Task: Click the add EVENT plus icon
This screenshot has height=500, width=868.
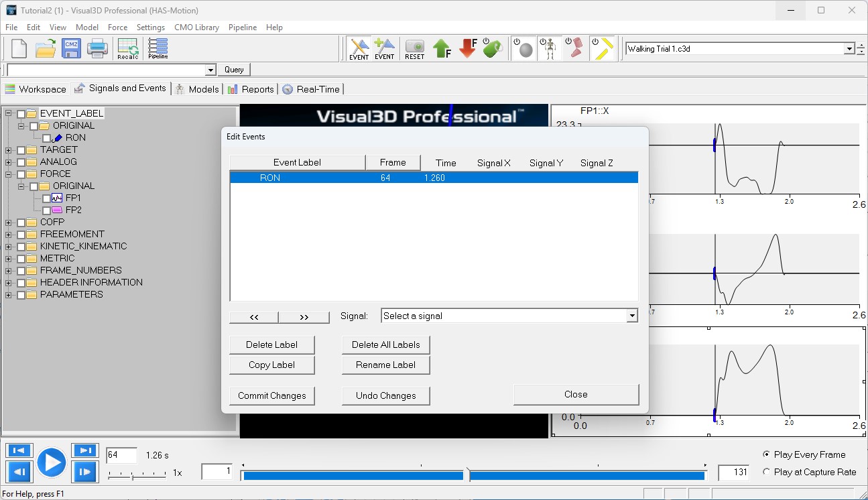Action: 385,49
